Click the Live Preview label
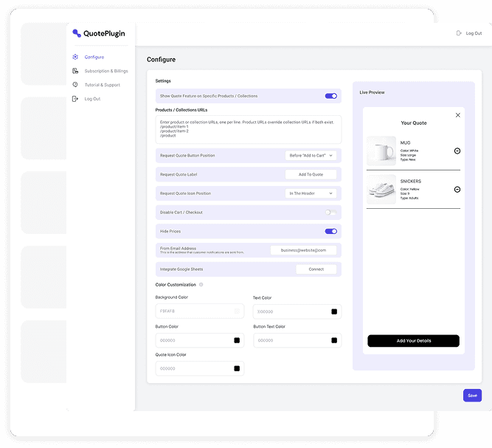Screen dimensions: 492x448 (372, 92)
